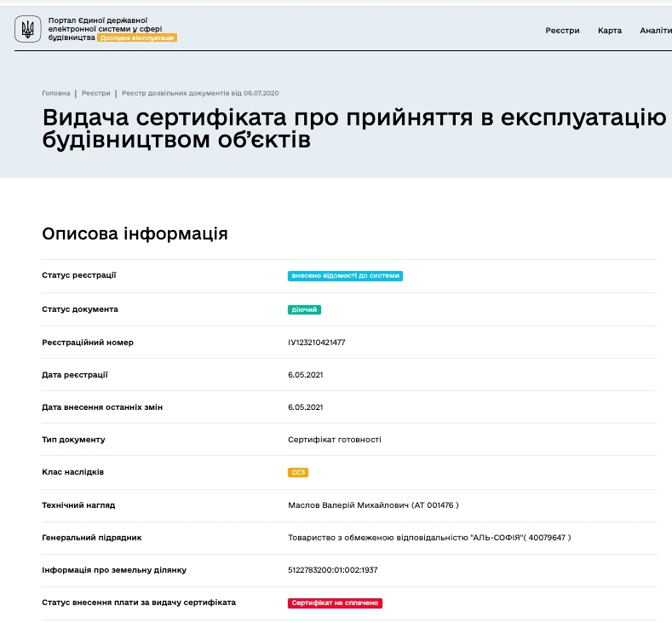Click the 'Генеральний підрядник' label

pos(92,538)
